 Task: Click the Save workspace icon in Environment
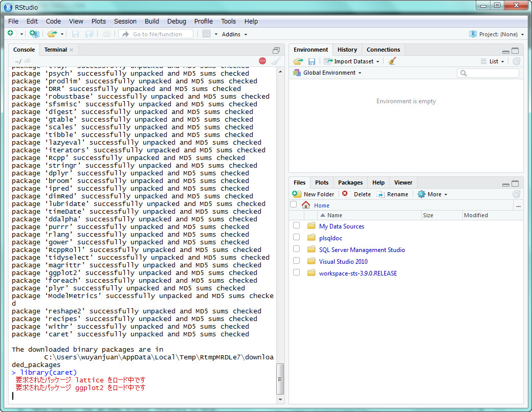(312, 61)
